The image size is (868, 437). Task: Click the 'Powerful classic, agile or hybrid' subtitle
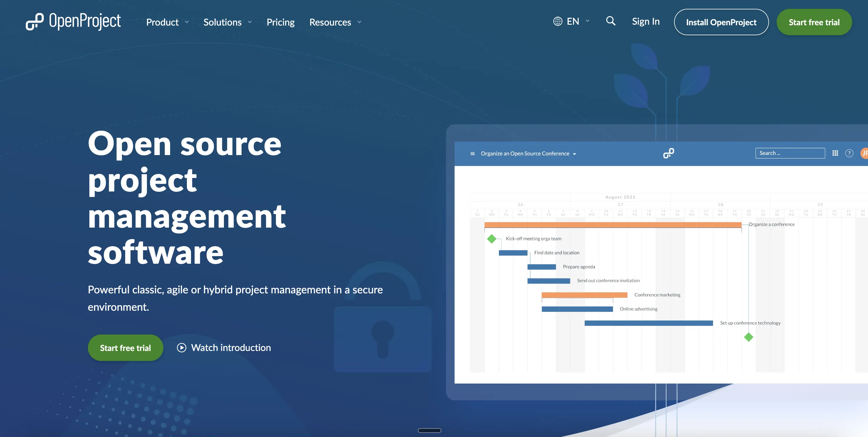click(x=235, y=298)
